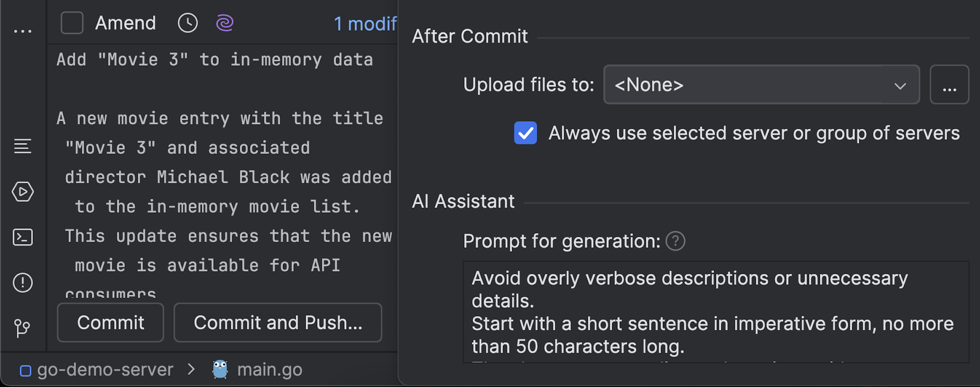
Task: Click the Go gopher icon for main.go
Action: pos(220,369)
